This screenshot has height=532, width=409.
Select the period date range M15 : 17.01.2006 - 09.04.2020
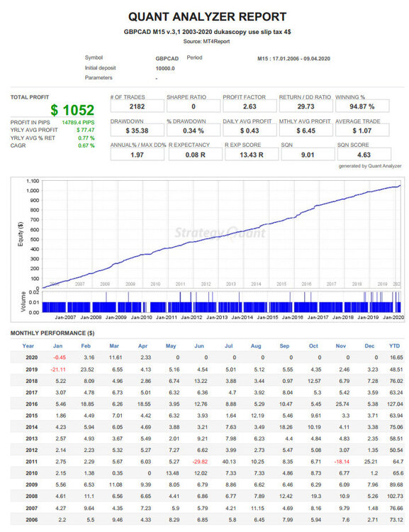click(x=293, y=58)
